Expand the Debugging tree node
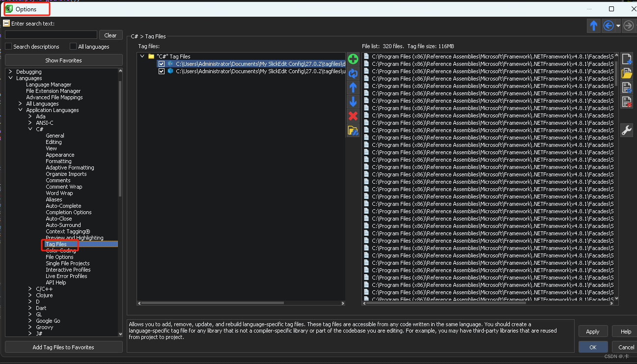 click(10, 72)
